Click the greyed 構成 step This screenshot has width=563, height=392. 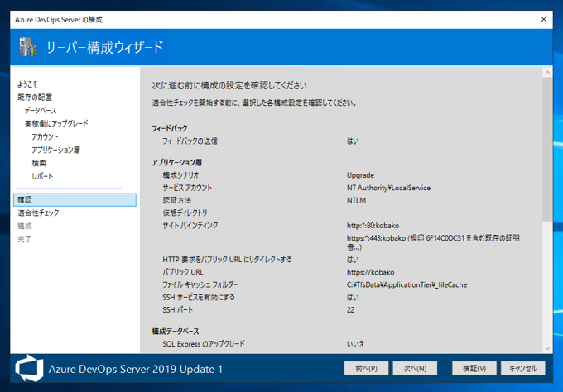pos(24,226)
